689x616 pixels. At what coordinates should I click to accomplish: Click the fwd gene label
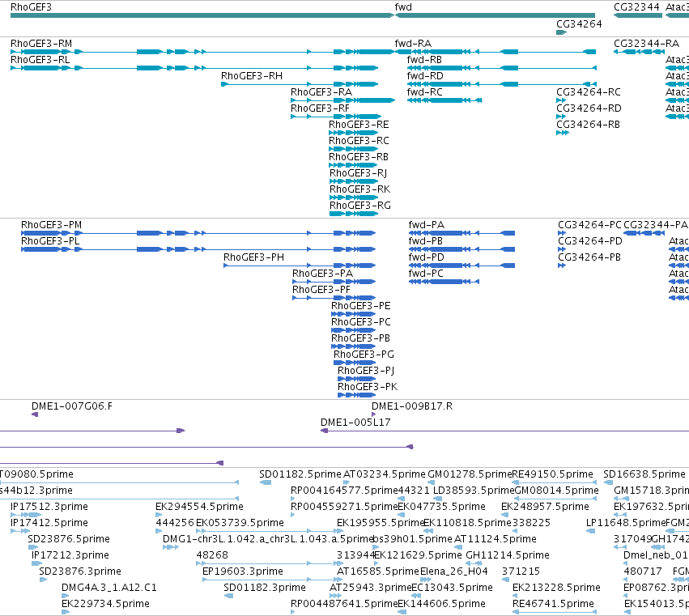pyautogui.click(x=403, y=7)
